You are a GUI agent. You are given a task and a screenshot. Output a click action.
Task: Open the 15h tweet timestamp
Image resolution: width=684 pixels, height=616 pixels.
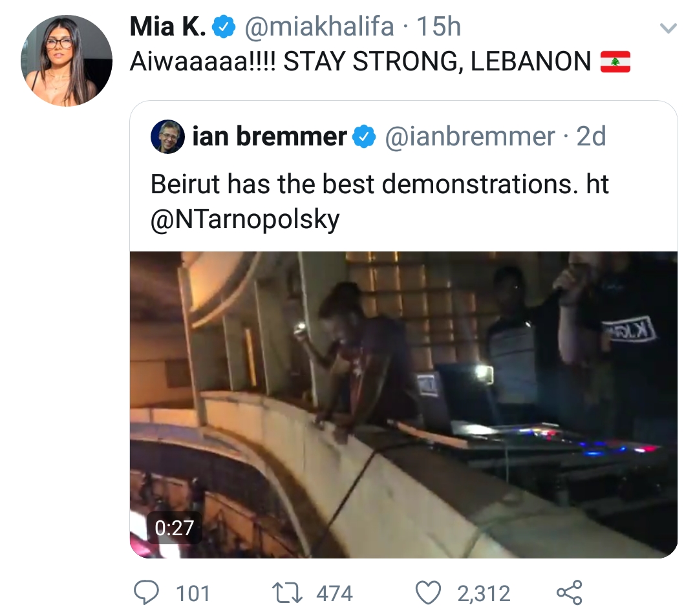coord(438,27)
